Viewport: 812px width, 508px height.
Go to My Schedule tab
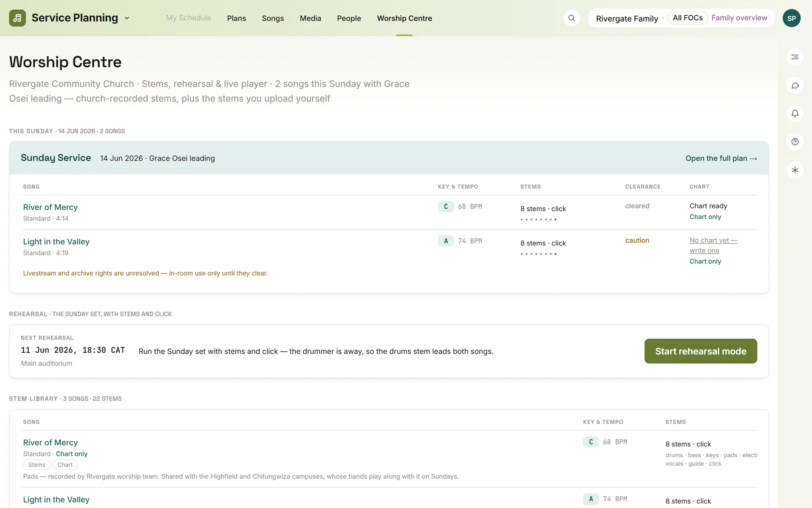[x=189, y=18]
